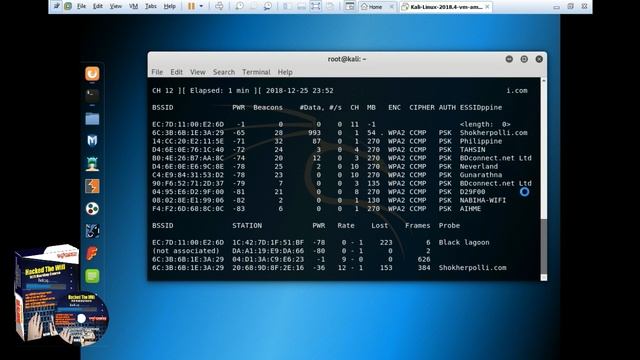
Task: Open VMware View menu
Action: 116,6
